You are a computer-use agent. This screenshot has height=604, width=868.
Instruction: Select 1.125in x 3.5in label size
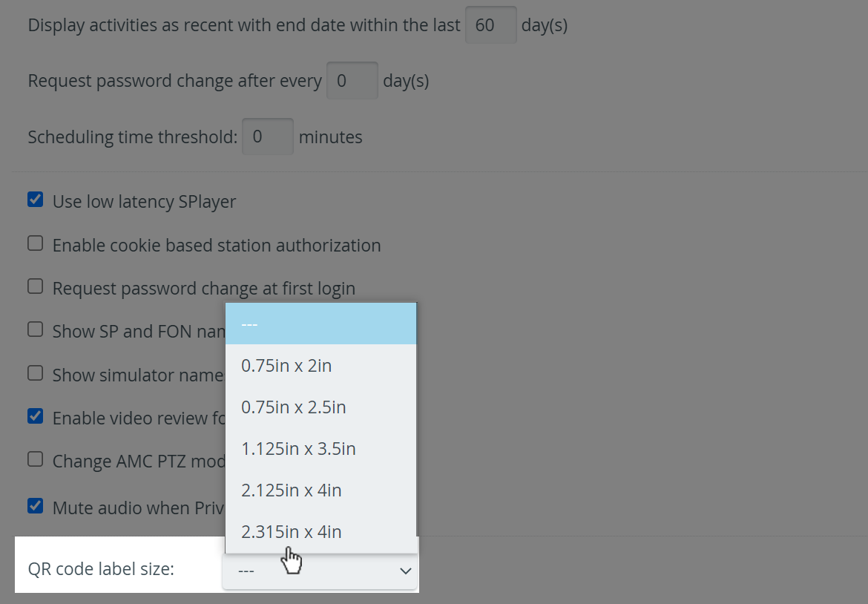[321, 448]
